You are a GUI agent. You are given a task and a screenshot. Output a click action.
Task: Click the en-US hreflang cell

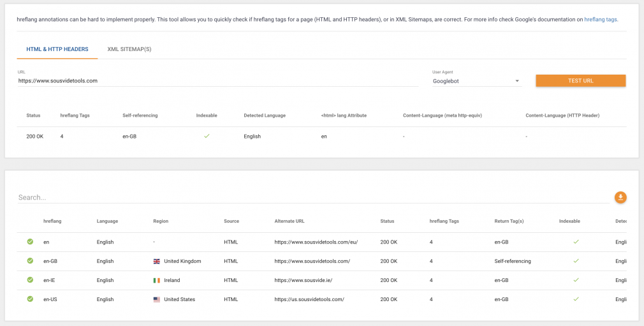click(x=50, y=299)
